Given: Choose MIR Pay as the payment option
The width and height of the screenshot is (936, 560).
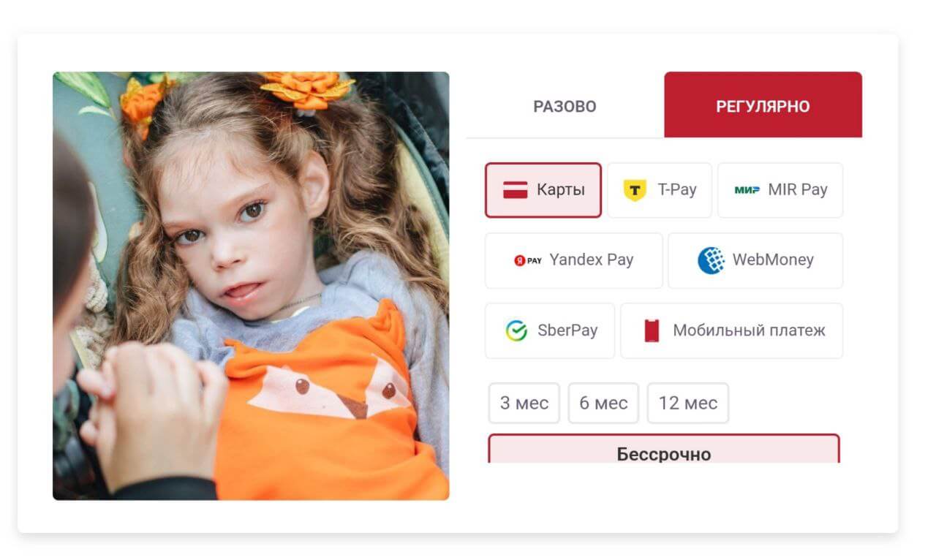Looking at the screenshot, I should pos(780,190).
